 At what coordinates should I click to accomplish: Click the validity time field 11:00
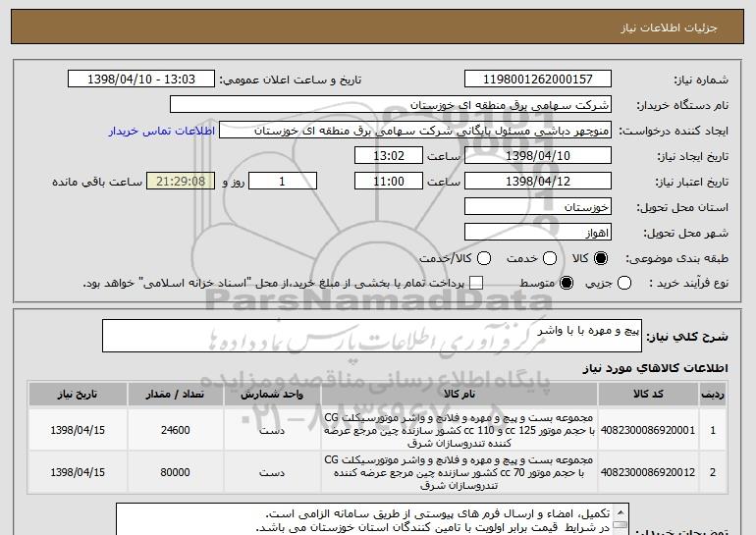(389, 182)
